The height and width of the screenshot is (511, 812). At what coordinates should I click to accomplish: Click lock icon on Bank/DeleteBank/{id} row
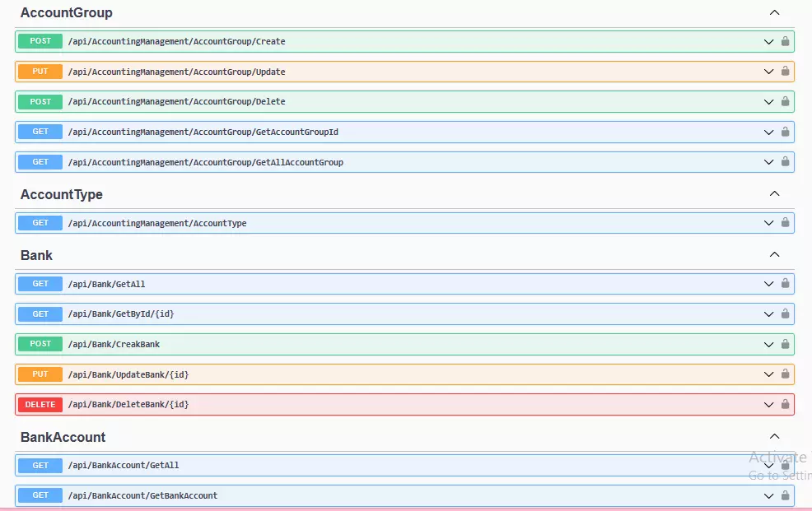[785, 404]
